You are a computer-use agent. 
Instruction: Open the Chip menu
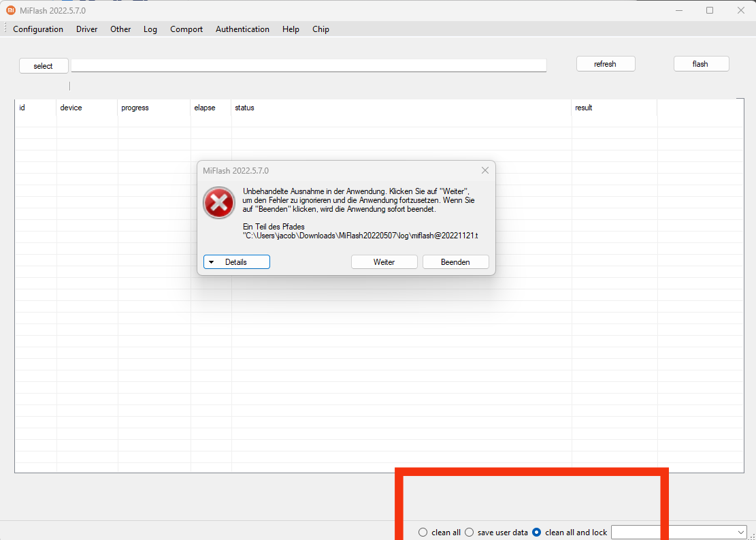(x=321, y=29)
